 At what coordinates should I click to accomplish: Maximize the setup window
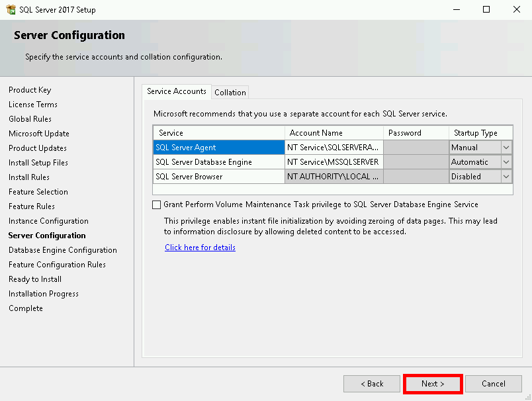[x=486, y=9]
